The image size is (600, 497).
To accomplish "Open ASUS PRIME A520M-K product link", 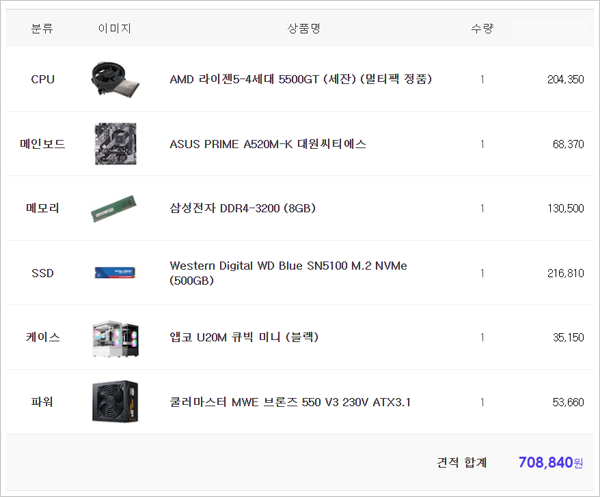I will pos(268,144).
